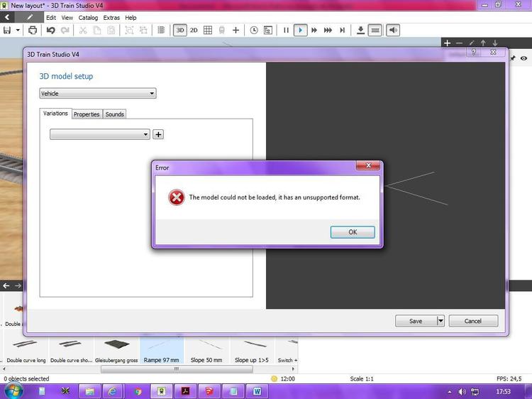
Task: Set simulation to fast forward speed
Action: (x=314, y=31)
